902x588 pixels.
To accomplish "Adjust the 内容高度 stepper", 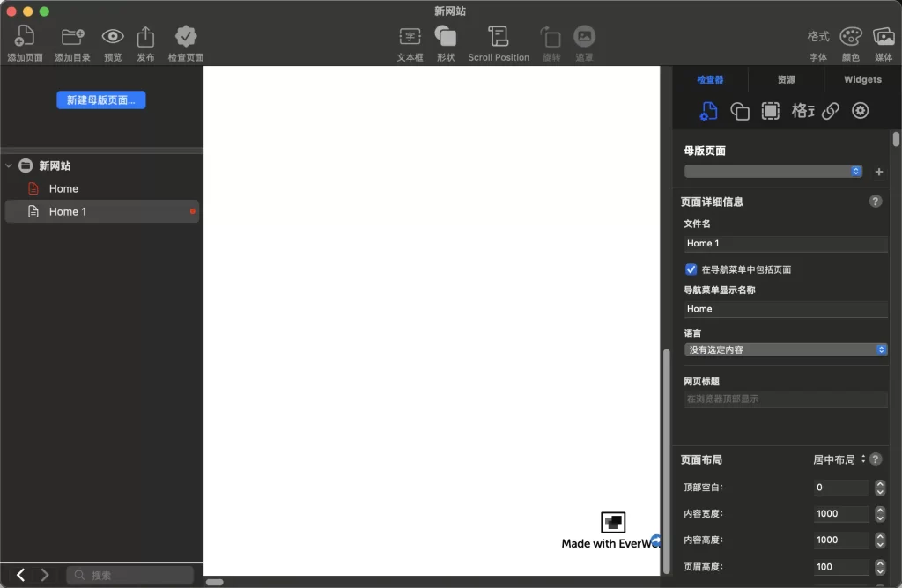I will 880,540.
